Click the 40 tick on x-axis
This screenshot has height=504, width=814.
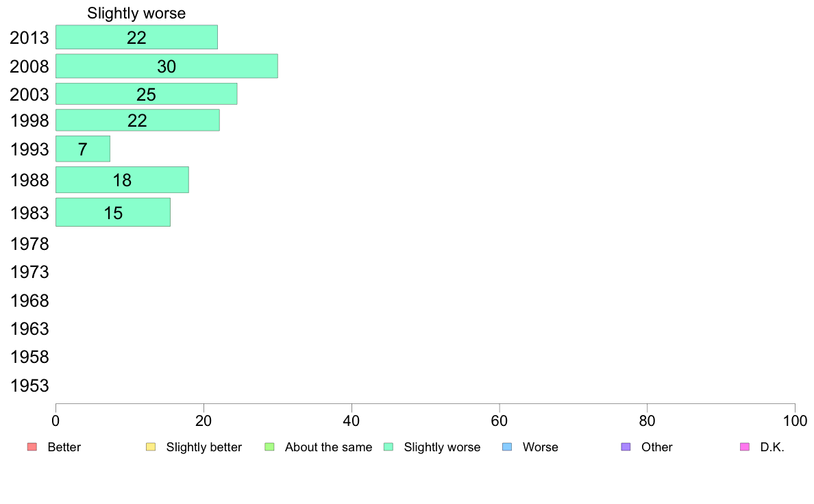351,420
